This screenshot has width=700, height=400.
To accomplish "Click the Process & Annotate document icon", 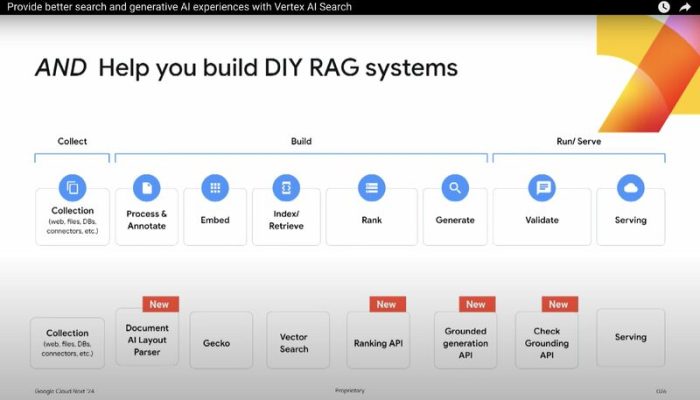I will click(146, 188).
